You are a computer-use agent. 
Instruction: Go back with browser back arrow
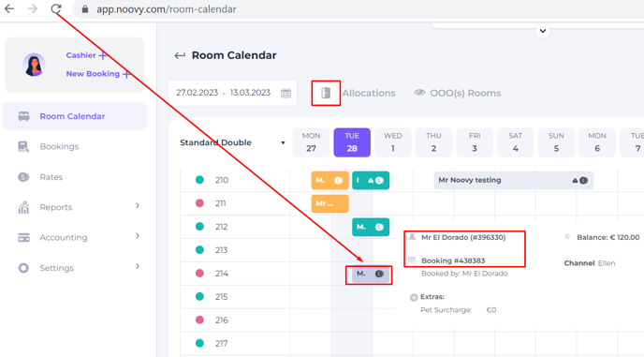(x=9, y=8)
